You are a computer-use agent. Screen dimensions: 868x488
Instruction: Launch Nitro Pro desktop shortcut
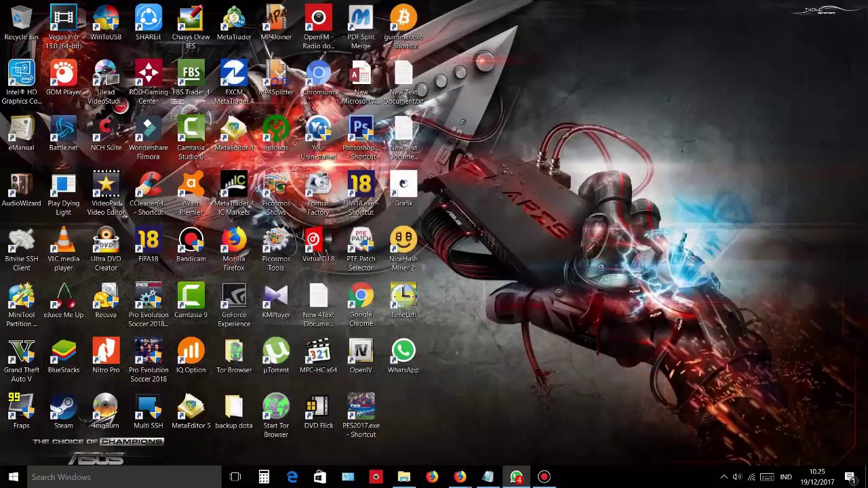[x=106, y=356]
